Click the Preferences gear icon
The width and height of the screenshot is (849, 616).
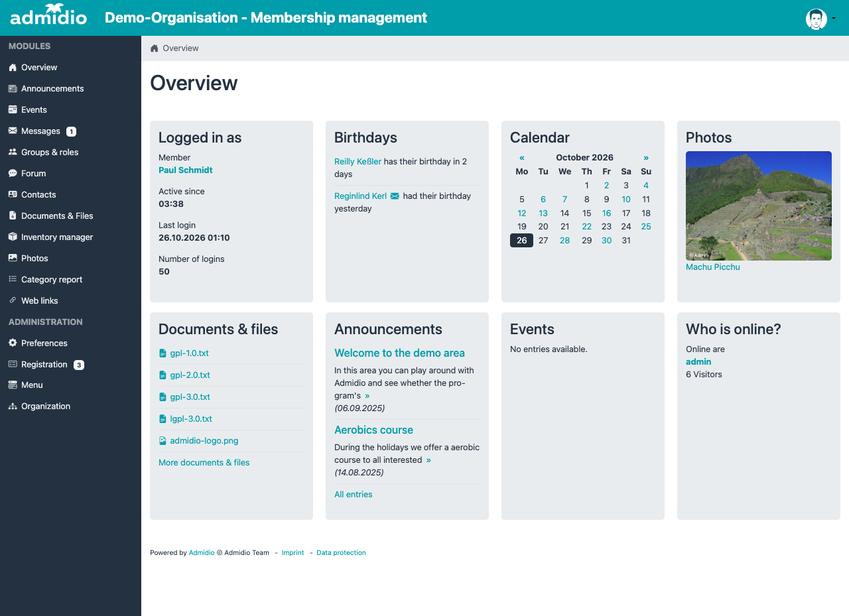13,343
